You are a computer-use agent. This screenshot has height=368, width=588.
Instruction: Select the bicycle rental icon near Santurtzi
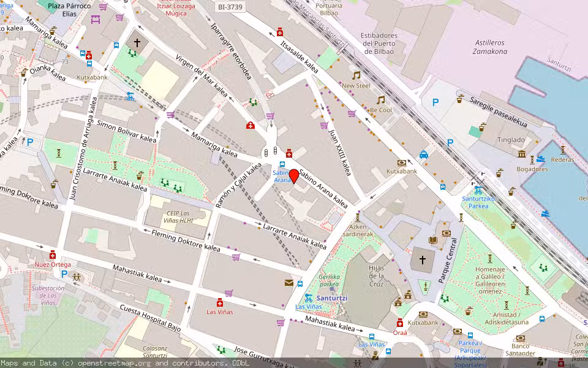(x=309, y=298)
